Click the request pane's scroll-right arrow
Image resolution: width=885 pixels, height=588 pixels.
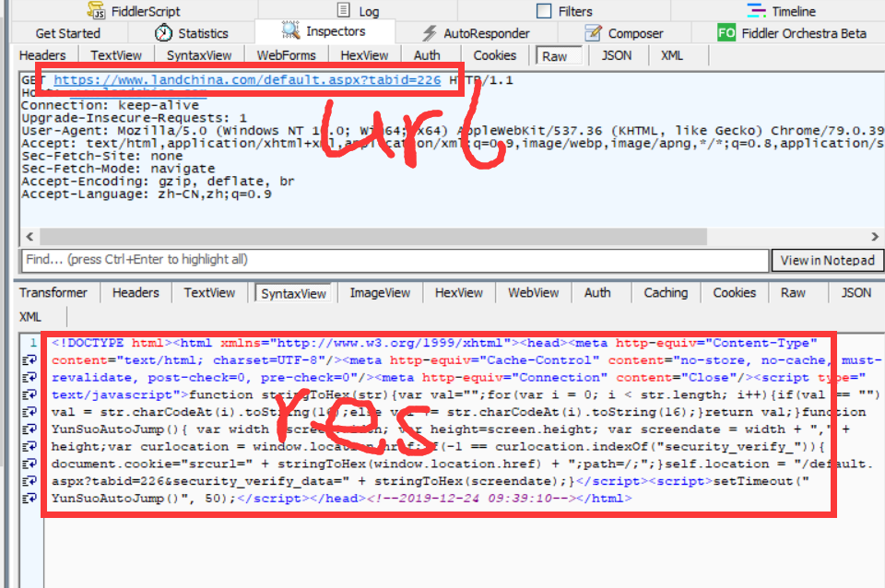click(x=875, y=237)
